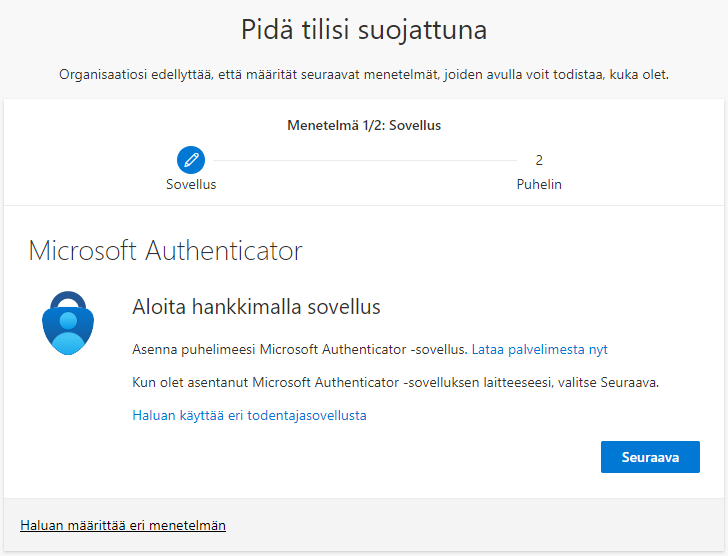The width and height of the screenshot is (728, 556).
Task: Click the "Menetelmä 1/2: Sovellus" progress text
Action: pos(364,126)
